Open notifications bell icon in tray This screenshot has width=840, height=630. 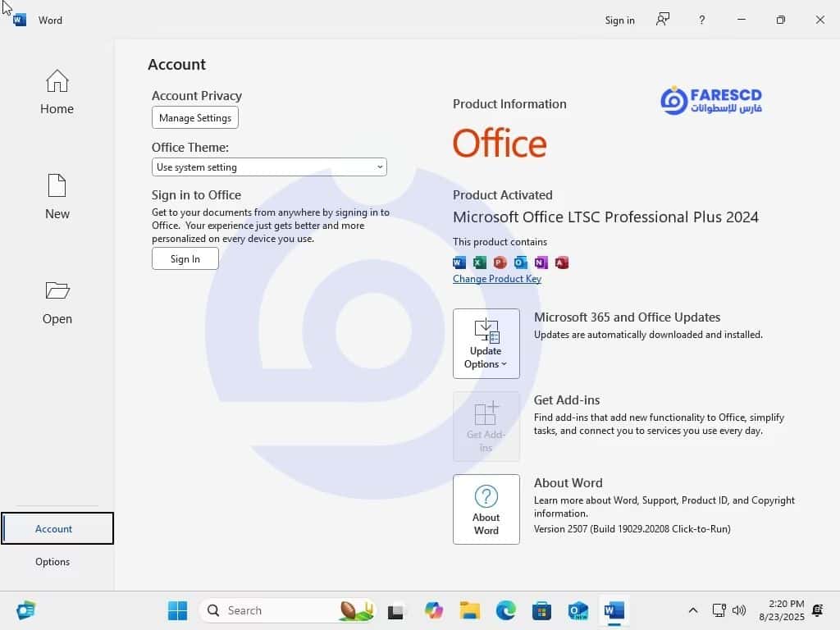point(818,610)
